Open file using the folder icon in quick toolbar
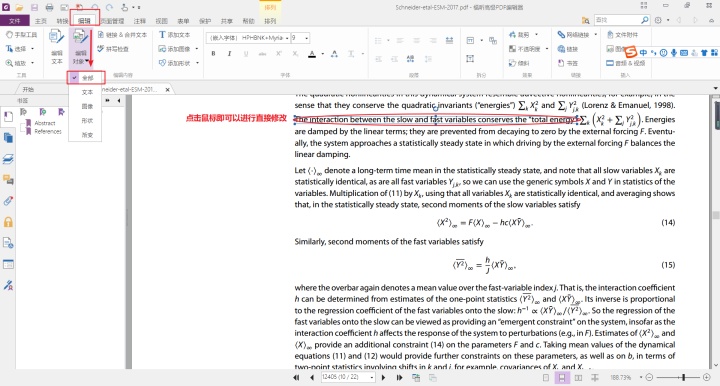The height and width of the screenshot is (386, 720). [19, 7]
